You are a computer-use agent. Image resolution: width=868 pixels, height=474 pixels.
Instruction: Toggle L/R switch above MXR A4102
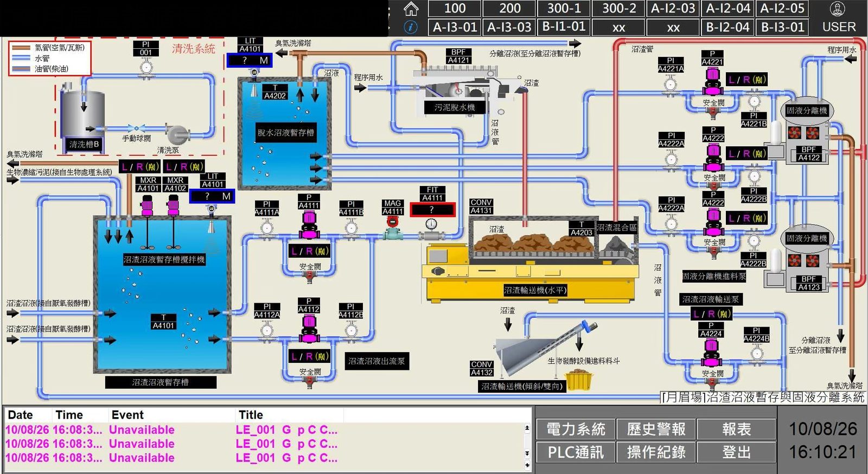coord(184,166)
